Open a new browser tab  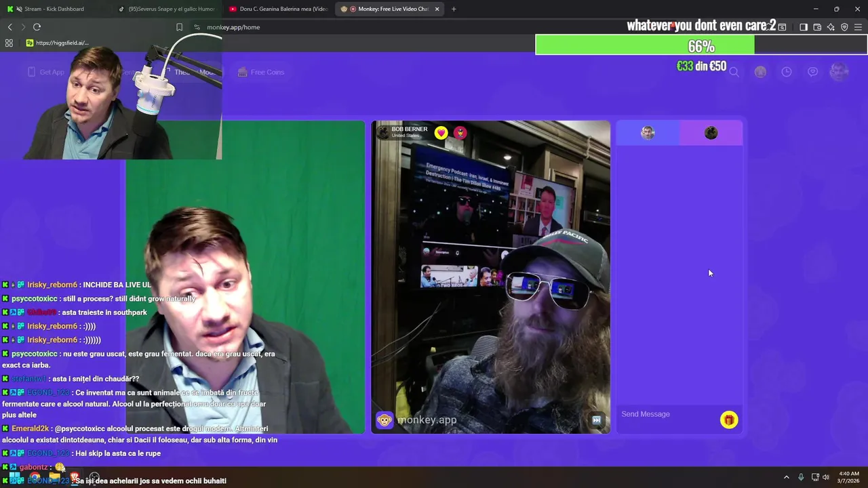coord(454,9)
